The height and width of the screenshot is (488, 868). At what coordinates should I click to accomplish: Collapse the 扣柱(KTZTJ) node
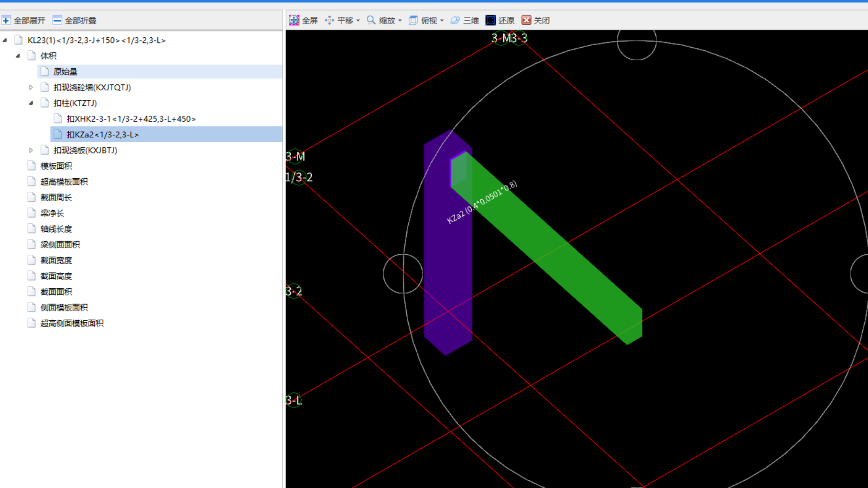point(31,103)
